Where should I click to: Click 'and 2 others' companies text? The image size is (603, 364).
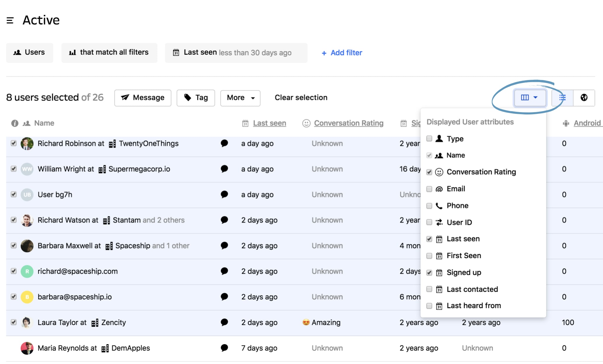[164, 220]
